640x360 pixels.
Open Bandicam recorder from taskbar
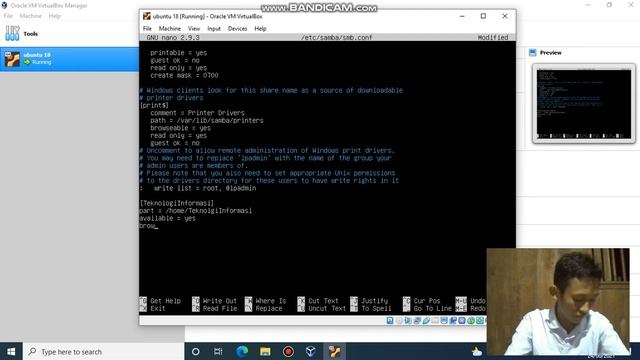pos(288,351)
